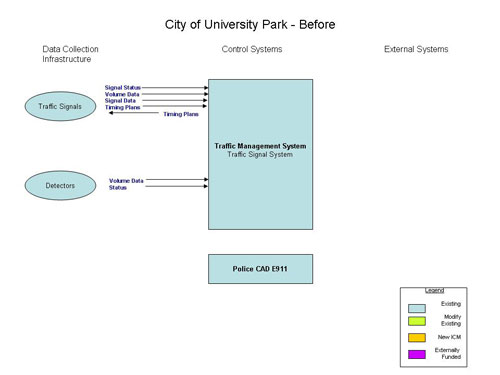Image resolution: width=500 pixels, height=375 pixels.
Task: Select the Externally Funded legend label
Action: (448, 353)
